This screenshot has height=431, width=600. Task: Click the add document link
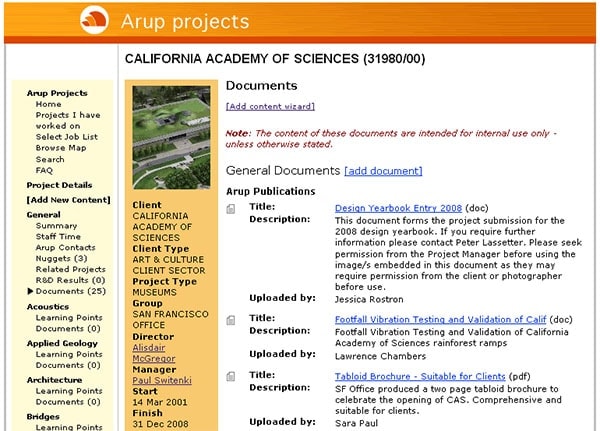click(383, 171)
